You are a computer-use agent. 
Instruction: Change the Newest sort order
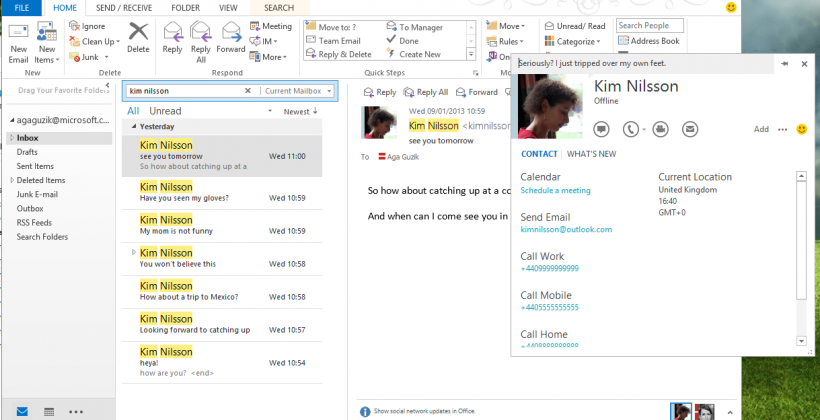pos(301,111)
